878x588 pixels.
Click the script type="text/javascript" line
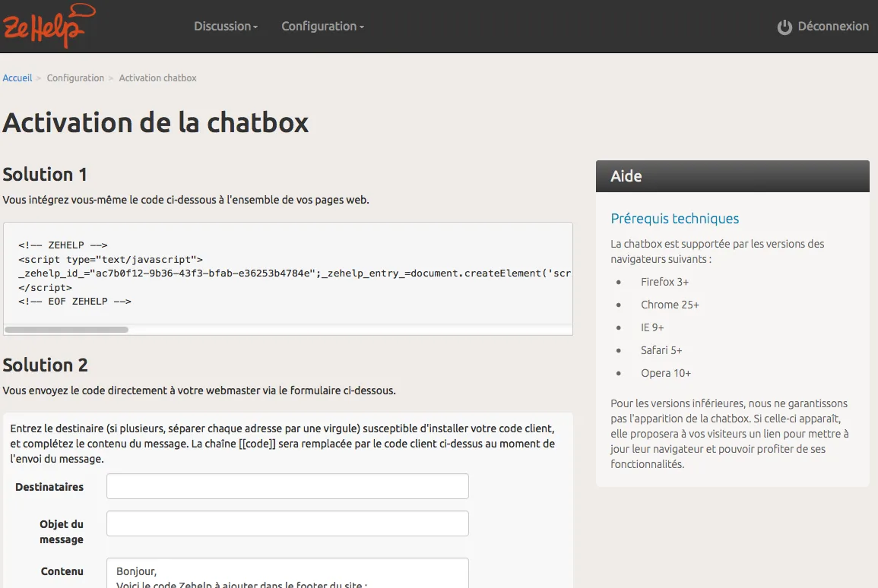pyautogui.click(x=110, y=260)
